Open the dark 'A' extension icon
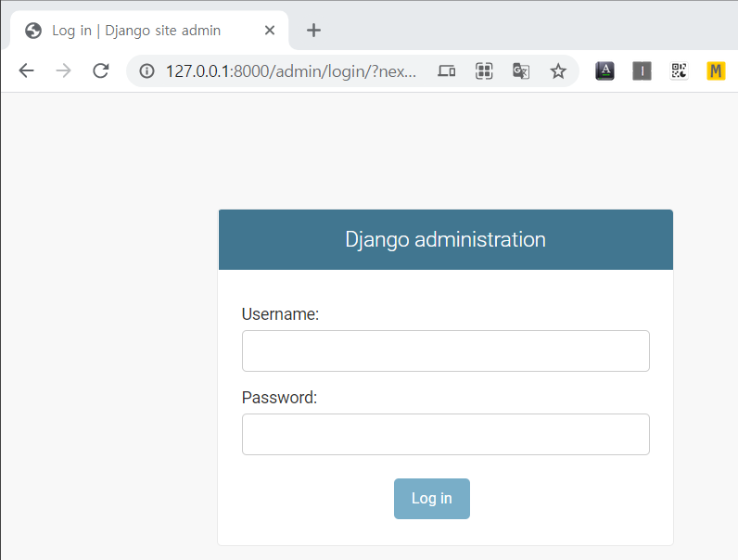Screen dimensions: 738x560 (x=604, y=71)
